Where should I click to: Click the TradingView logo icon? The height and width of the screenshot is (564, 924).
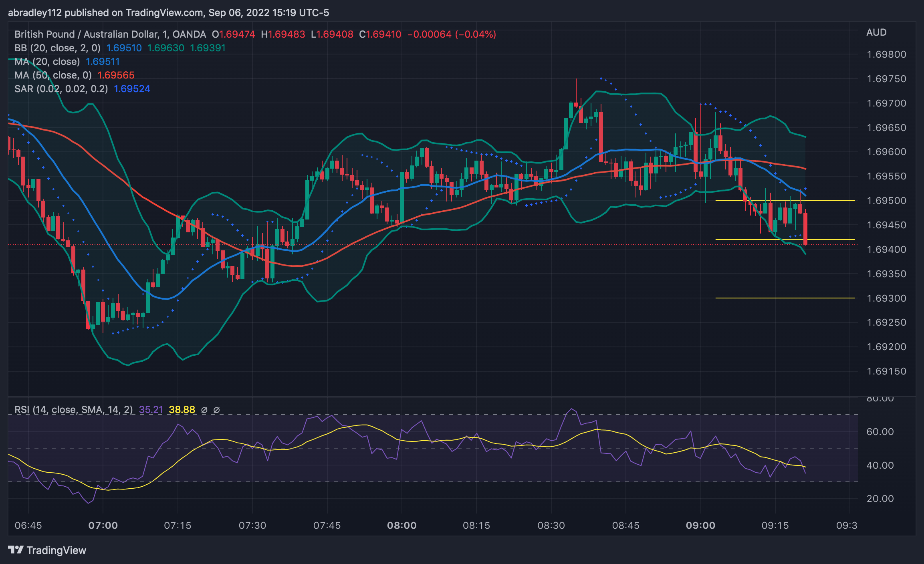click(x=16, y=550)
